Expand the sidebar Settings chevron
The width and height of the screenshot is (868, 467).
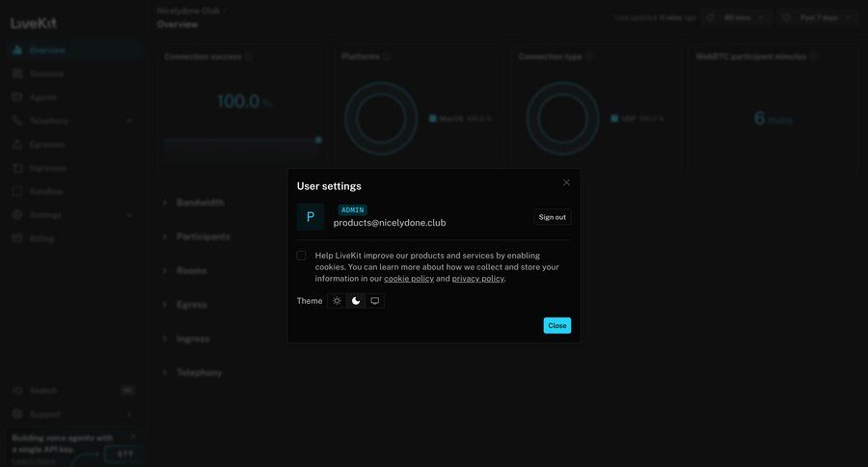129,215
